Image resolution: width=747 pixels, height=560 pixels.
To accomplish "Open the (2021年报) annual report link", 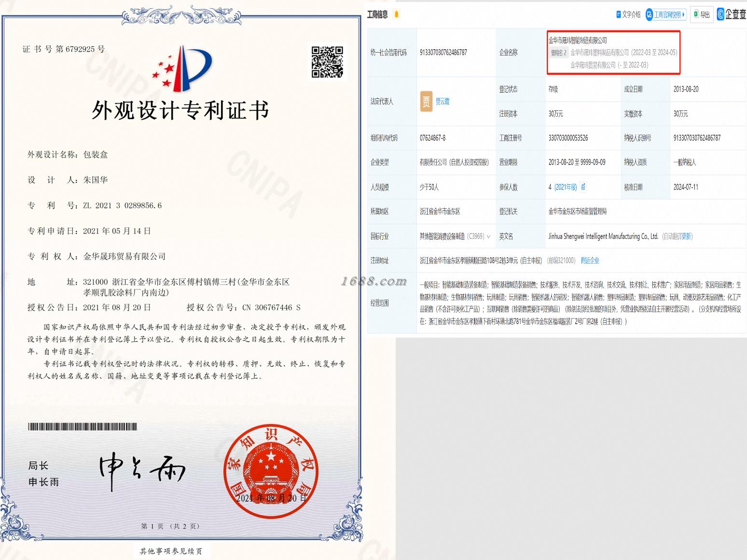I will (566, 187).
